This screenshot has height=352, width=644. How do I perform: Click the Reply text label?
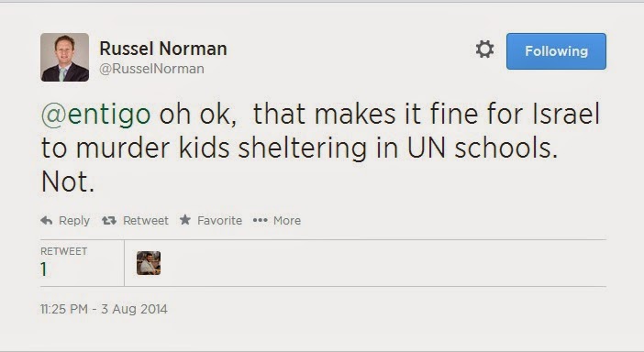[x=74, y=221]
